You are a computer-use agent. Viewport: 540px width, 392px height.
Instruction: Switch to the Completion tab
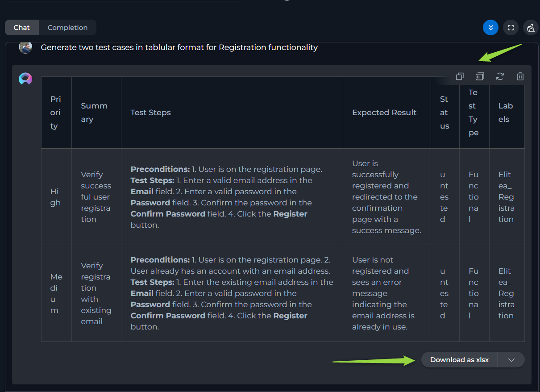(x=67, y=28)
